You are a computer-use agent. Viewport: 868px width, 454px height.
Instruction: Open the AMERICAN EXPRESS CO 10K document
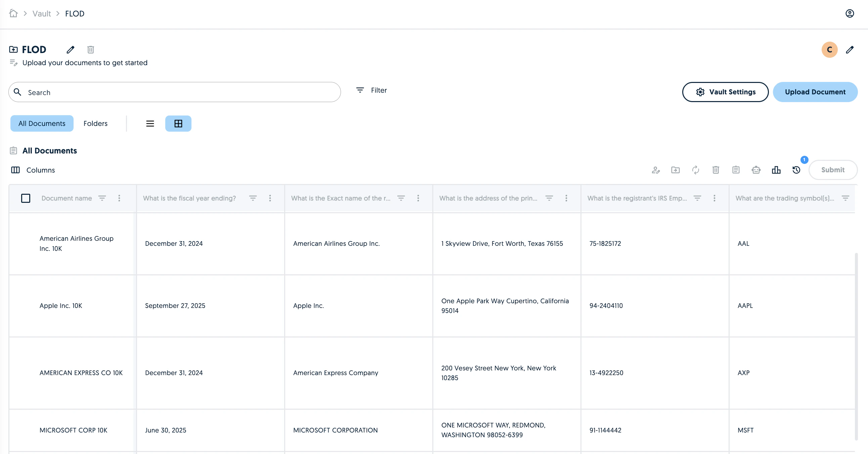point(81,373)
